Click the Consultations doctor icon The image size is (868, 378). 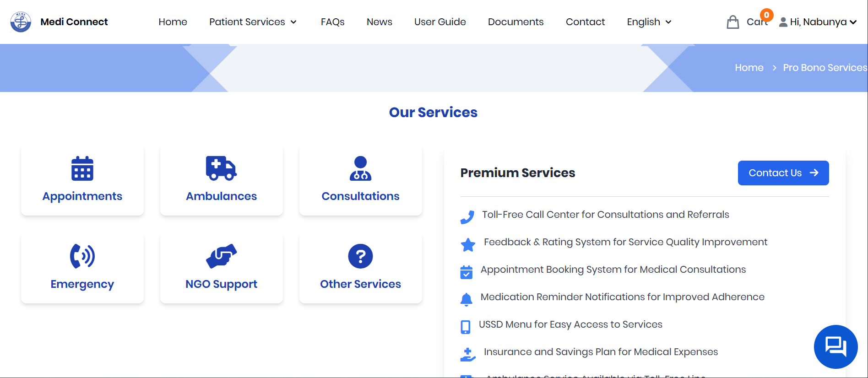pyautogui.click(x=360, y=168)
